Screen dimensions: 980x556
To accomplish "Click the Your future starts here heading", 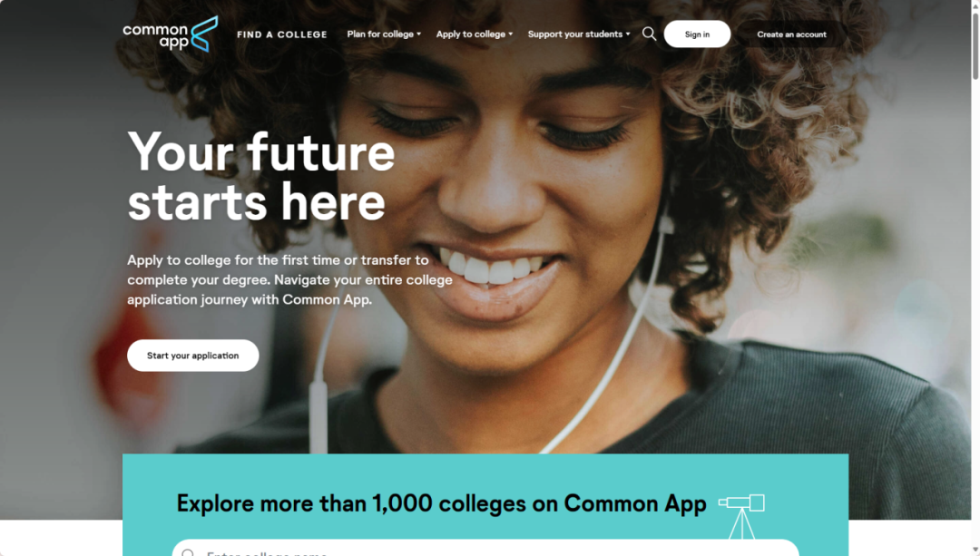I will pyautogui.click(x=260, y=177).
